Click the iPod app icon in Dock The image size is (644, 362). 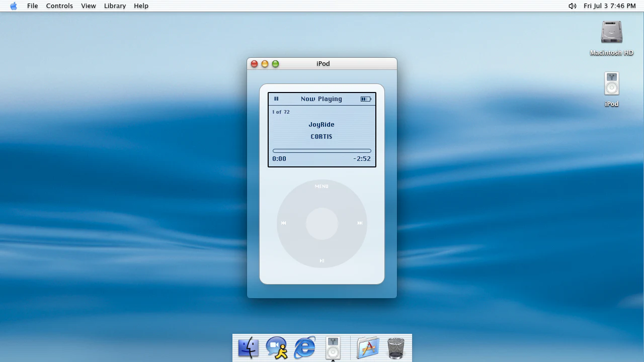[x=333, y=348]
